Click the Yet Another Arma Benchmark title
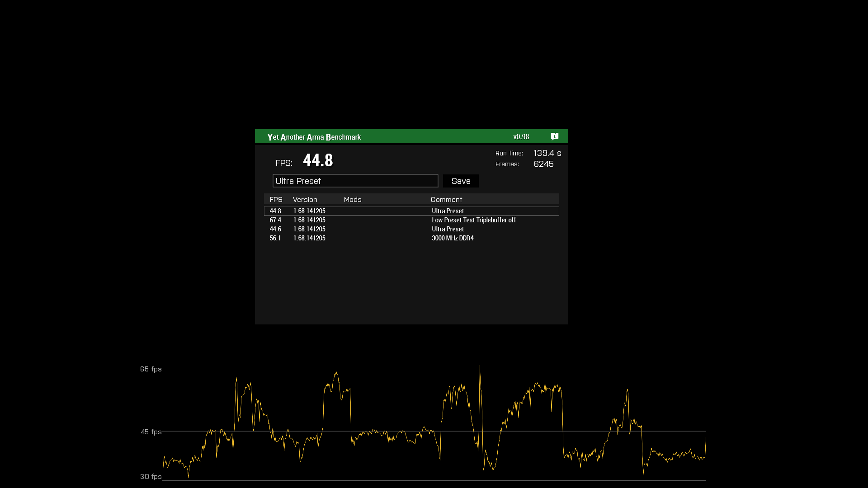Image resolution: width=868 pixels, height=488 pixels. pyautogui.click(x=314, y=137)
